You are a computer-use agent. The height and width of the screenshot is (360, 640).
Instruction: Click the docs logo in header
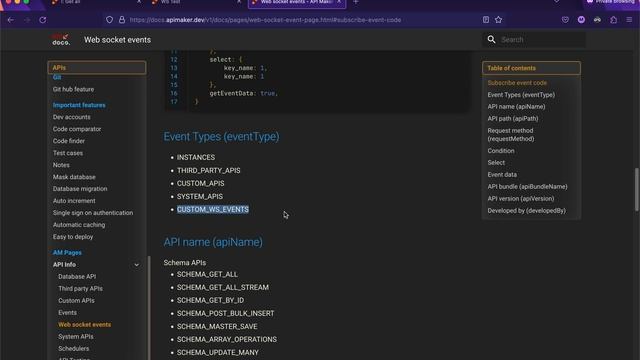[x=61, y=40]
